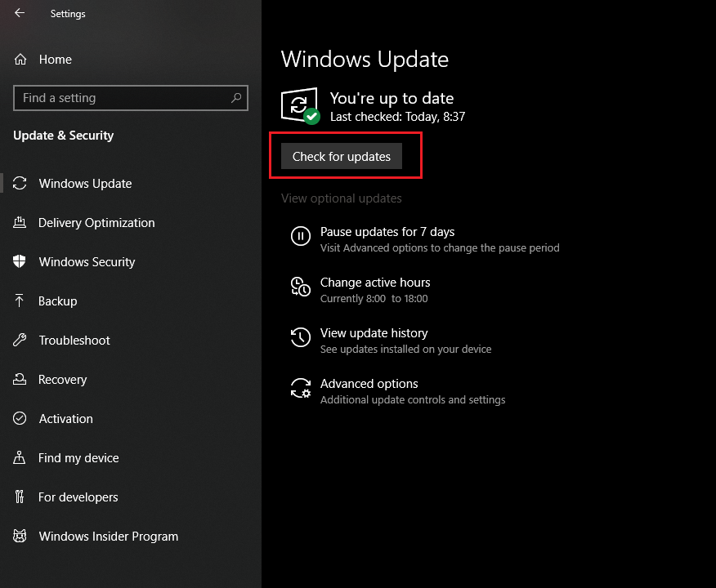Click View optional updates link
716x588 pixels.
pos(342,198)
